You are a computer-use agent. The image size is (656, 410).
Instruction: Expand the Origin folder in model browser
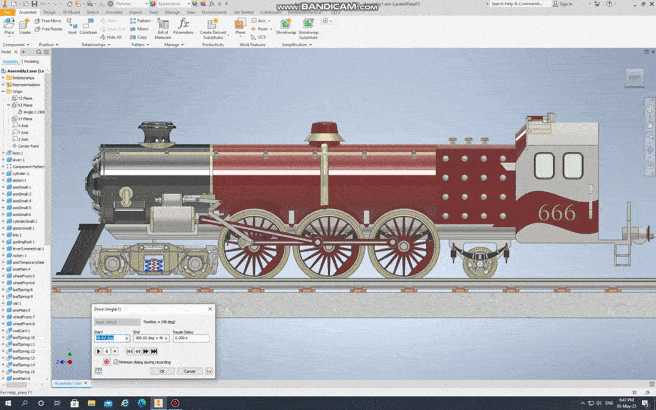pos(3,91)
